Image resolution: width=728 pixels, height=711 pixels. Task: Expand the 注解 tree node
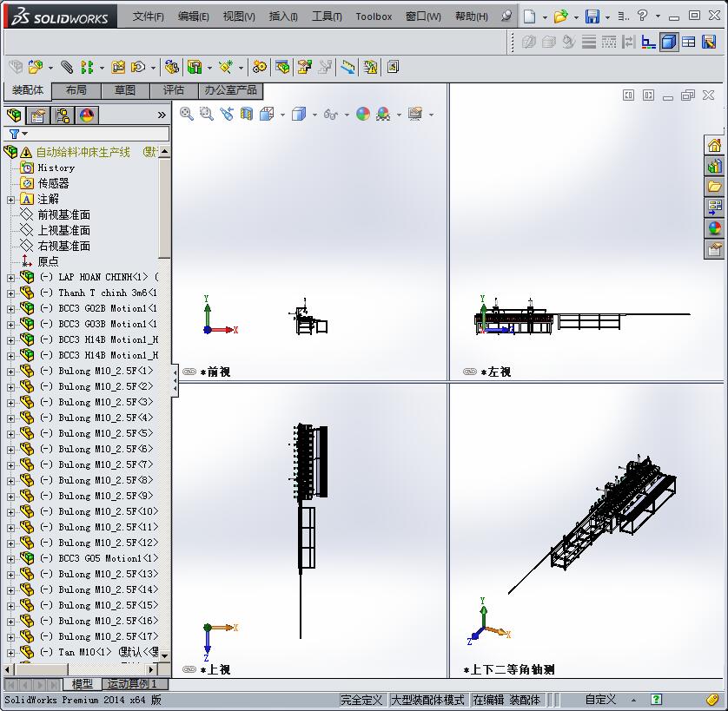point(10,200)
